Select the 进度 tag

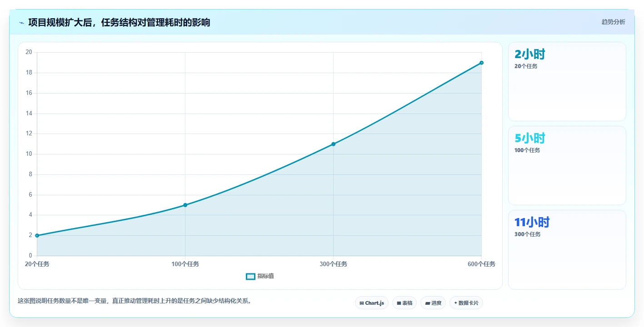433,303
